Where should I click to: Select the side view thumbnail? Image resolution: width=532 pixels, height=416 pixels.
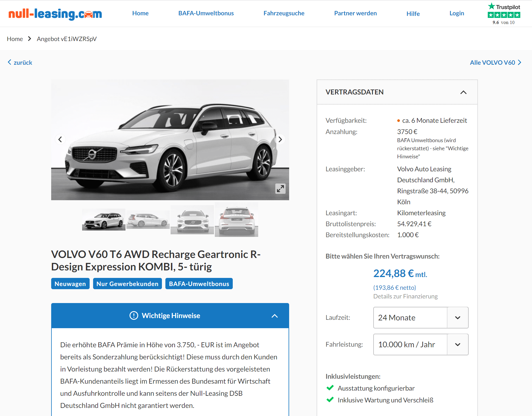[148, 220]
